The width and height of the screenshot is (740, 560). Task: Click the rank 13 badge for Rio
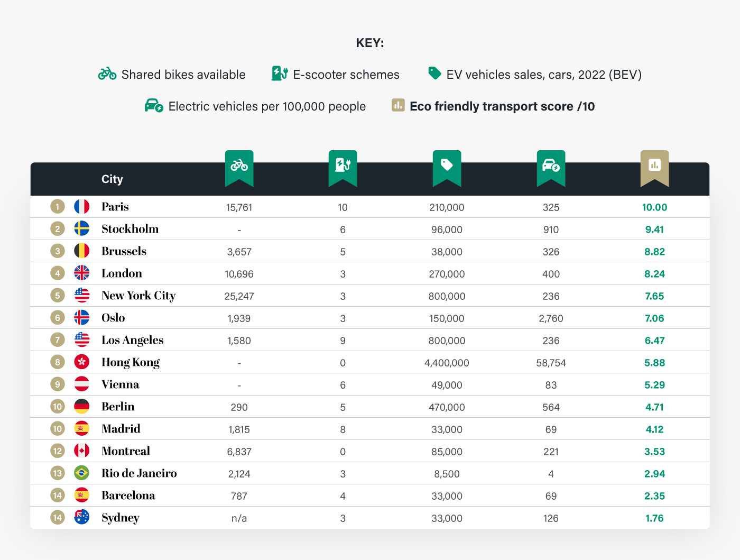58,473
